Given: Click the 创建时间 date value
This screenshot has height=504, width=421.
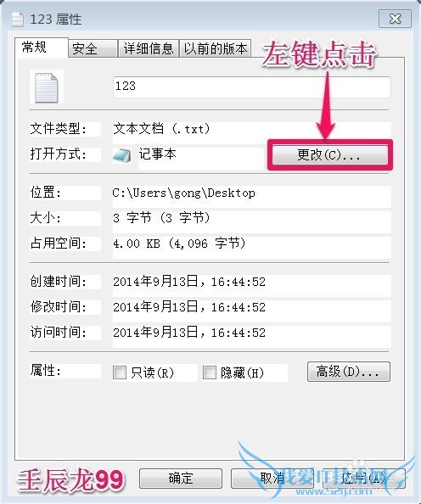Looking at the screenshot, I should (x=189, y=282).
